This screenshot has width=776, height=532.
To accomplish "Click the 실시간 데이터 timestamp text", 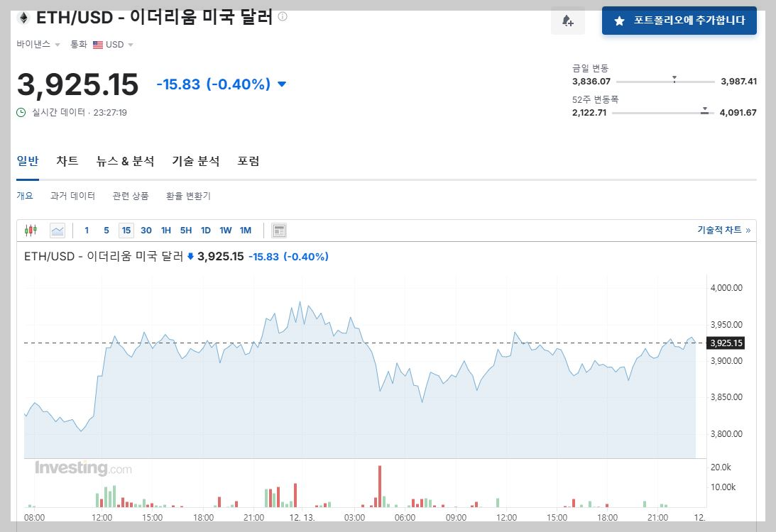I will 80,113.
